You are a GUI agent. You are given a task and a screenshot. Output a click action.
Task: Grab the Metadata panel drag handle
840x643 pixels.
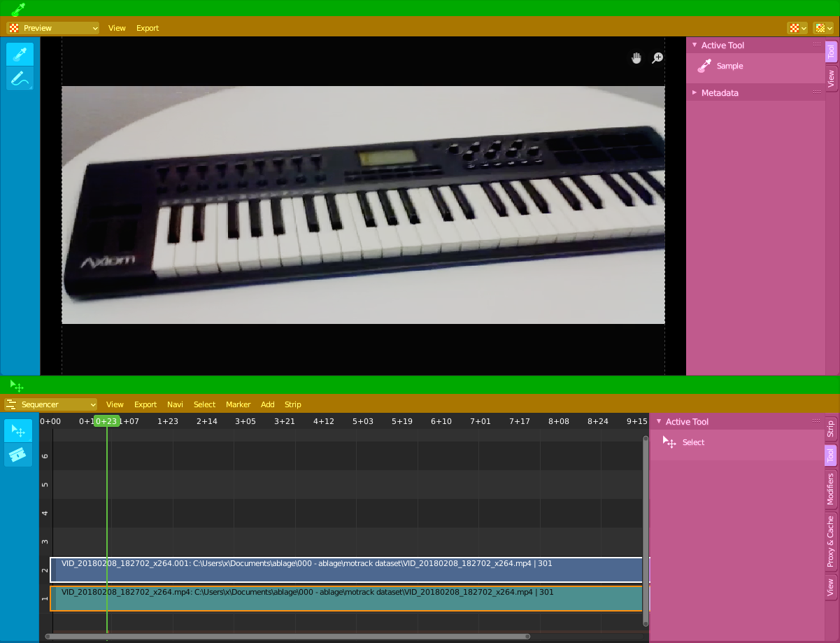(x=816, y=92)
